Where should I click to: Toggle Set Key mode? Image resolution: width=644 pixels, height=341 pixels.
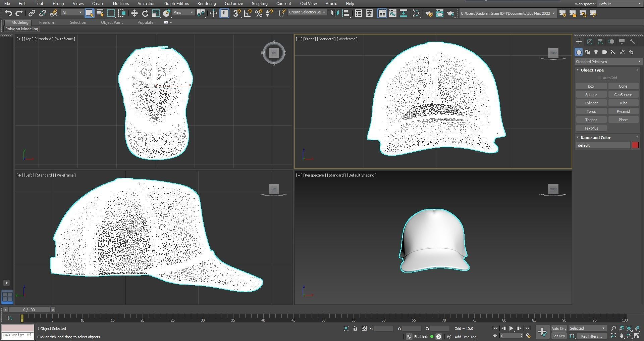point(558,336)
